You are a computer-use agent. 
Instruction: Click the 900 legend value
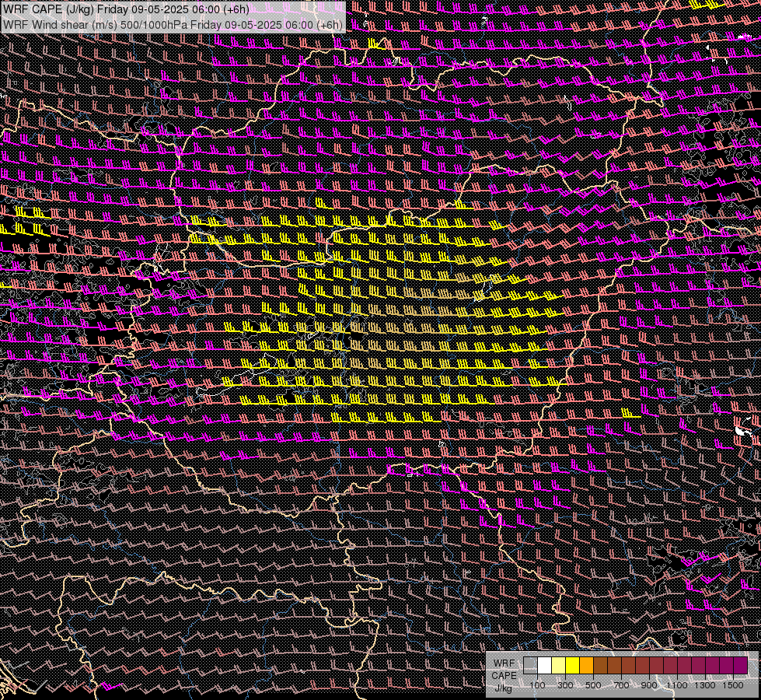coord(649,685)
